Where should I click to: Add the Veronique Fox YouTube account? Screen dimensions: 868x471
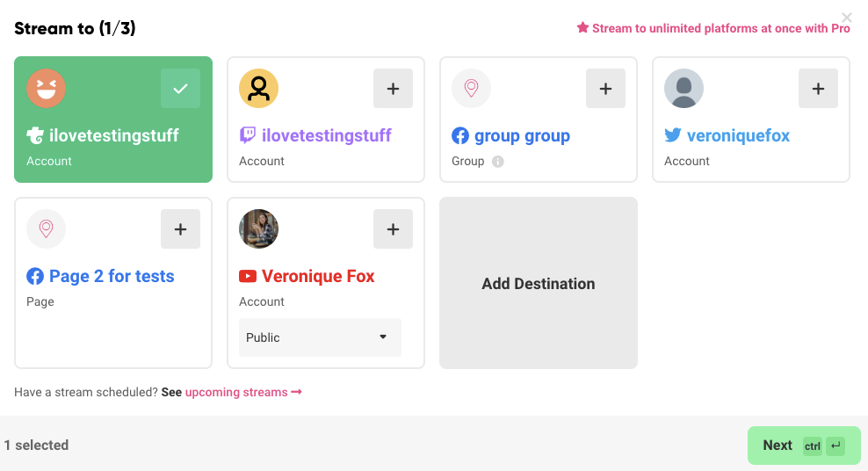pos(393,229)
